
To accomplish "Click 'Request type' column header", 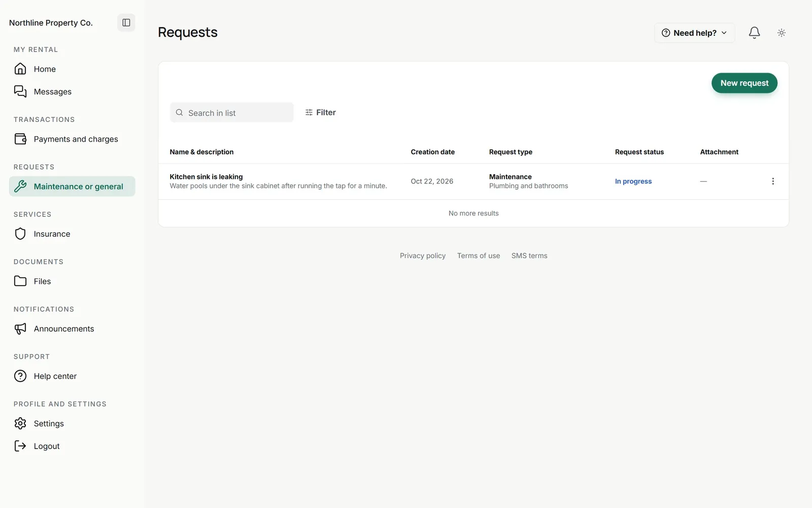I will click(511, 152).
